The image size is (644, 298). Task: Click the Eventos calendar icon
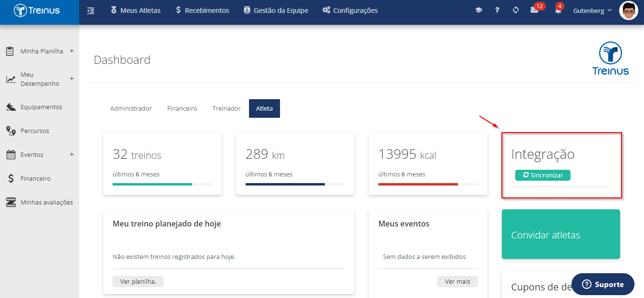(x=11, y=155)
